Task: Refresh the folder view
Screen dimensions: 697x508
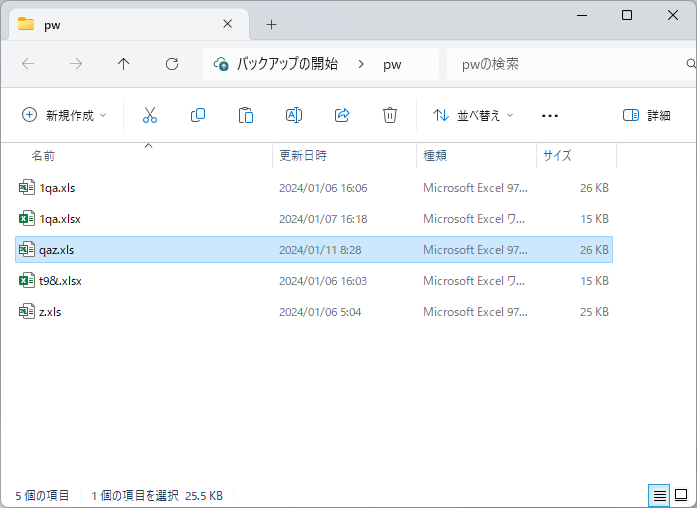Action: pos(172,64)
